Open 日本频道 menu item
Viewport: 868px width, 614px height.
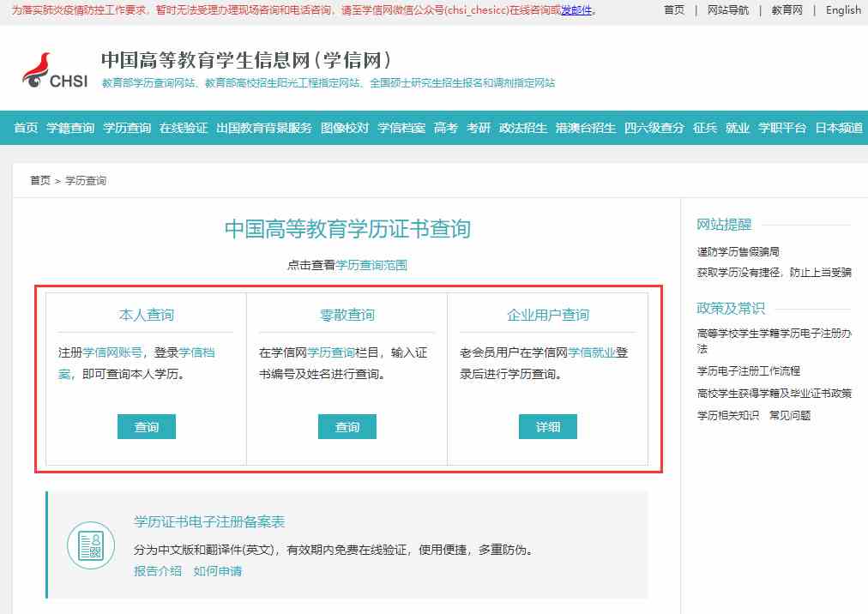tap(839, 128)
